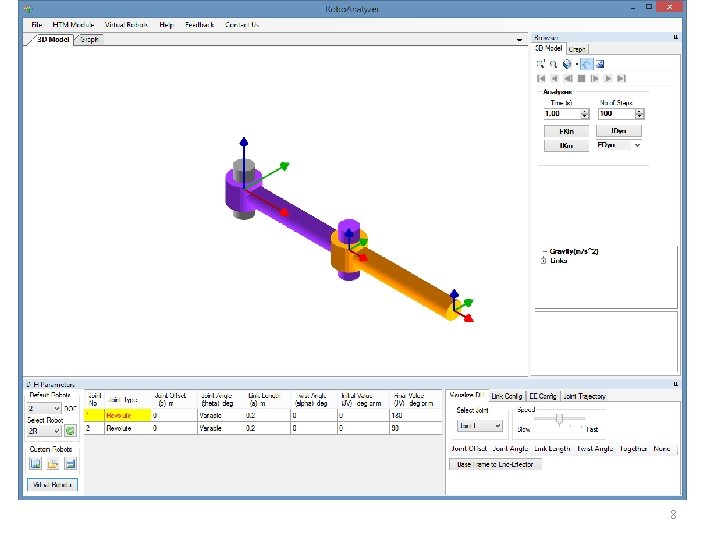Click the Link Length visualize option
720x540 pixels.
(x=552, y=449)
